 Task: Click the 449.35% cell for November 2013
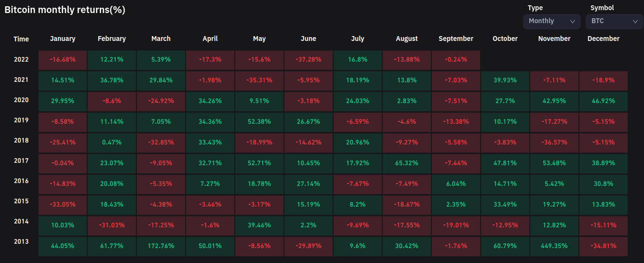pos(554,246)
